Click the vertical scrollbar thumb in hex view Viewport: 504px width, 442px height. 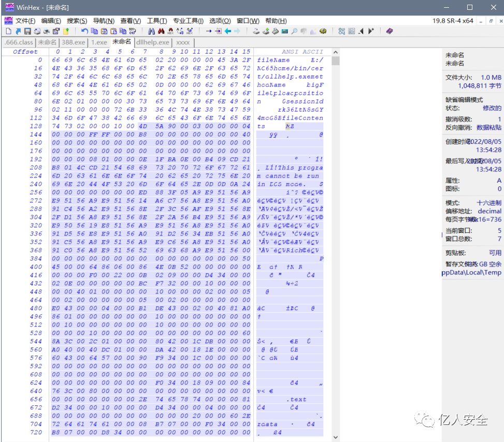tap(336, 61)
